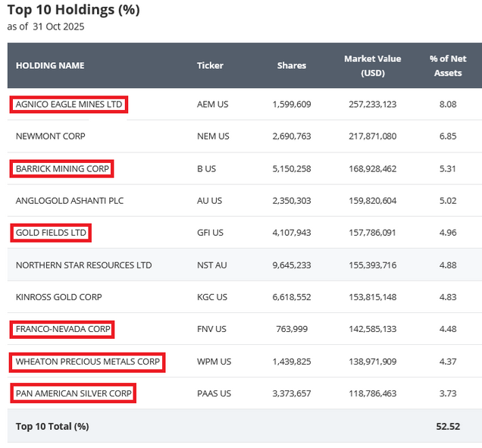Sort by % of Net Assets header

[448, 65]
